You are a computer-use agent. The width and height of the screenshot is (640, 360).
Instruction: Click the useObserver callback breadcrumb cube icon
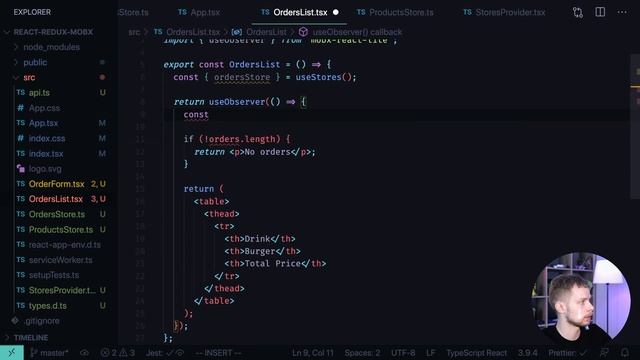tap(303, 32)
